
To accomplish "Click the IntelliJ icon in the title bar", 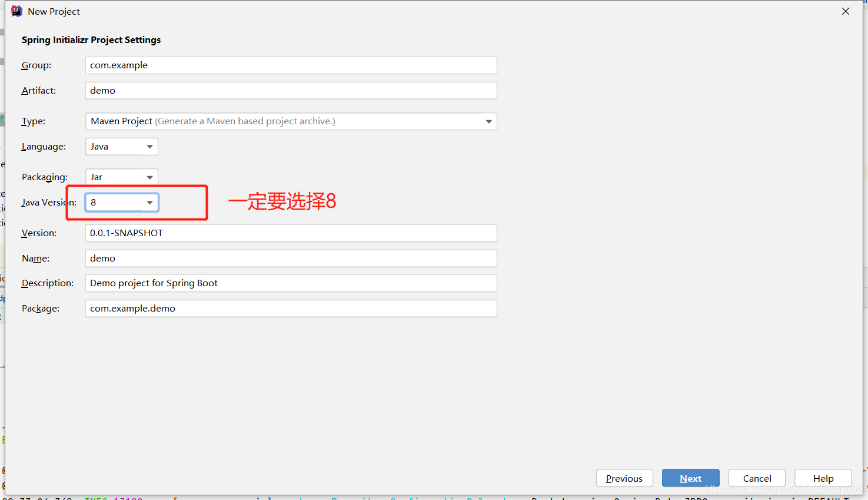I will click(x=16, y=11).
